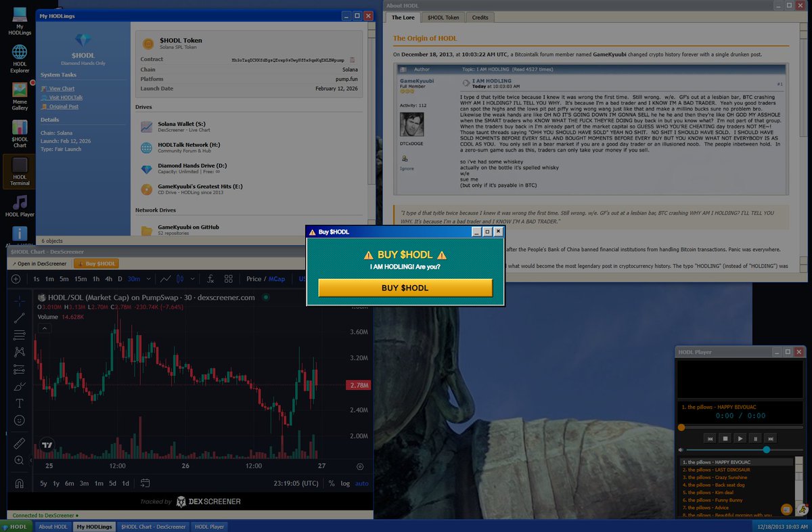
Task: Open the forecasting and measurement tools icon
Action: click(19, 370)
